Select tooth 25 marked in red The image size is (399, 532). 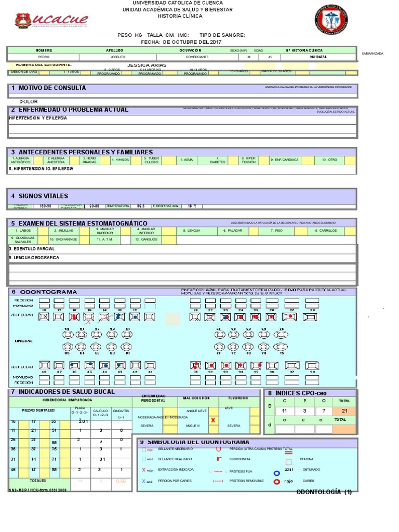point(256,317)
